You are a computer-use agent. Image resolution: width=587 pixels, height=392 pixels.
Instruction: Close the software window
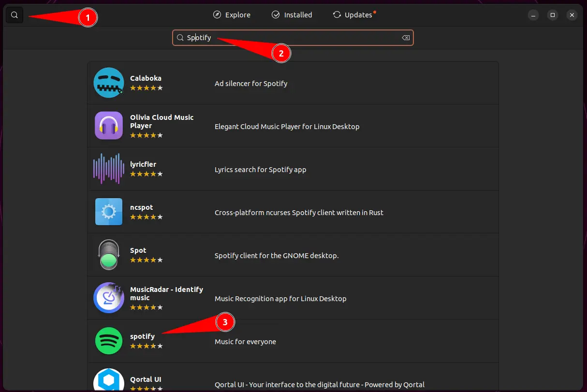572,15
